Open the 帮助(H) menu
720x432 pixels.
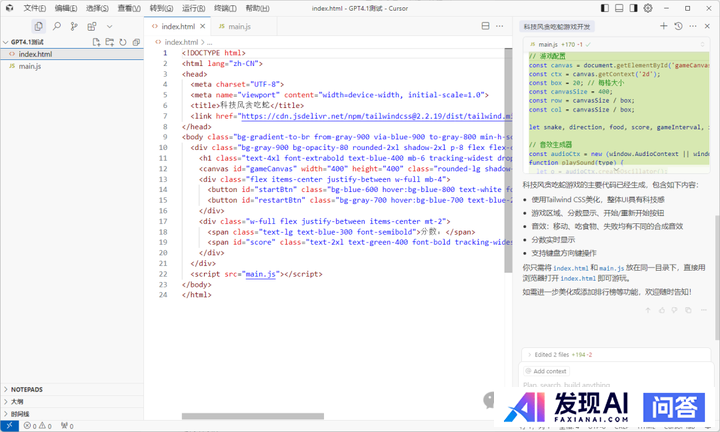257,8
